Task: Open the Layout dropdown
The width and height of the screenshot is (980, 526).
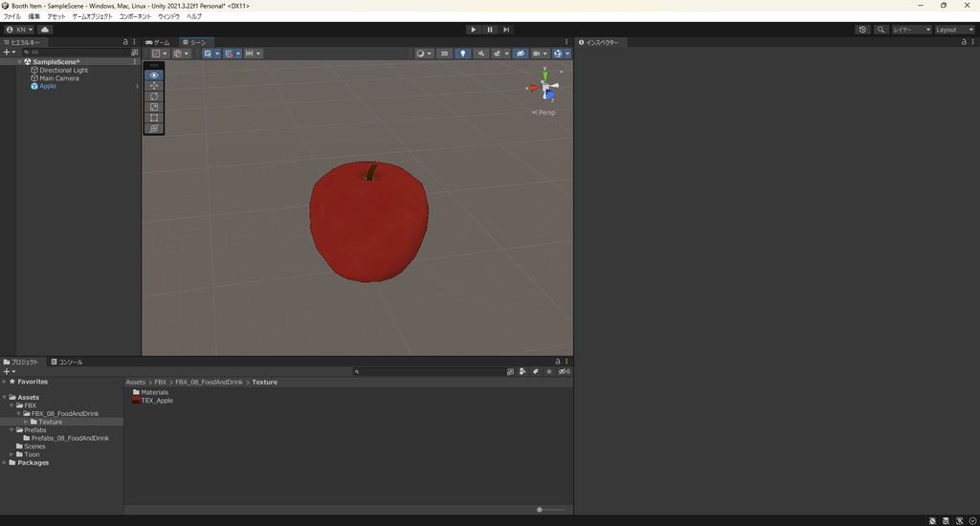Action: (954, 30)
